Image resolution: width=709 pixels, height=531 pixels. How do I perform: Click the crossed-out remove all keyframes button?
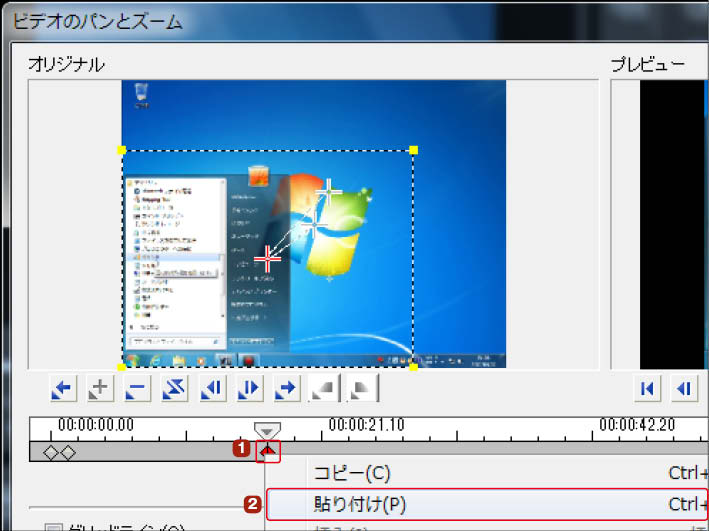[x=175, y=388]
